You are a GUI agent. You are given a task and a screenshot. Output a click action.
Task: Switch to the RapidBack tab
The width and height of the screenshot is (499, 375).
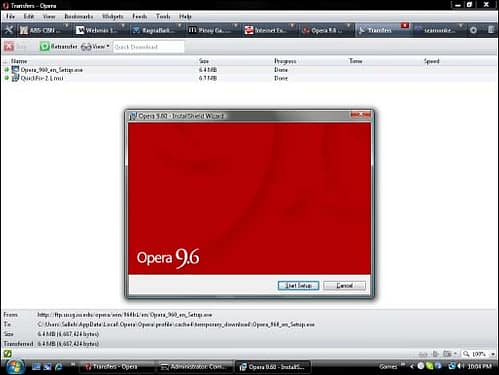point(157,30)
